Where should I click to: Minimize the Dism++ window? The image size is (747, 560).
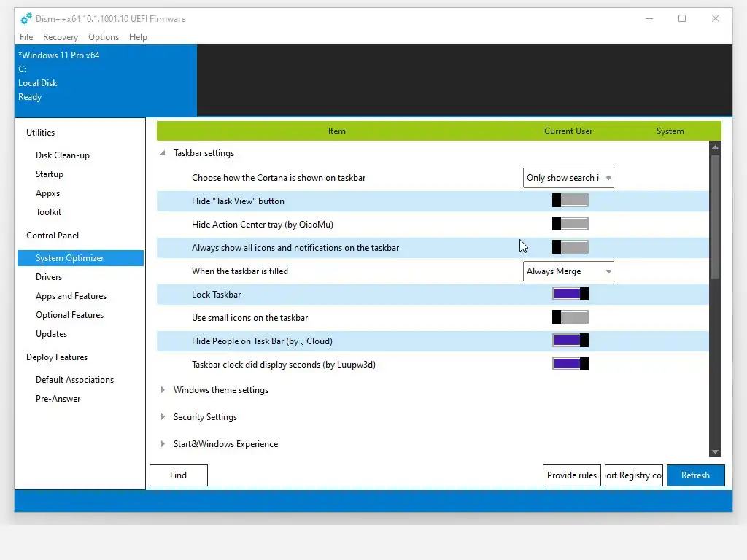click(x=649, y=18)
